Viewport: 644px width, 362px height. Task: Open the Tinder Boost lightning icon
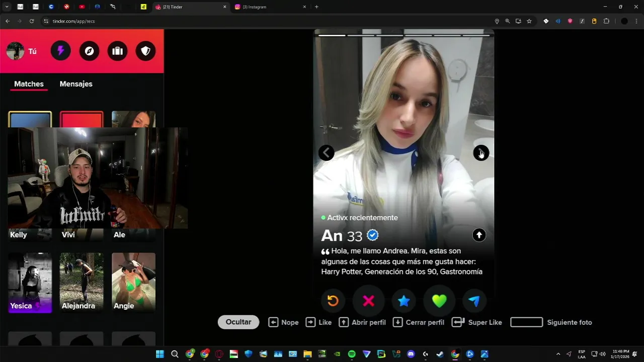(61, 51)
